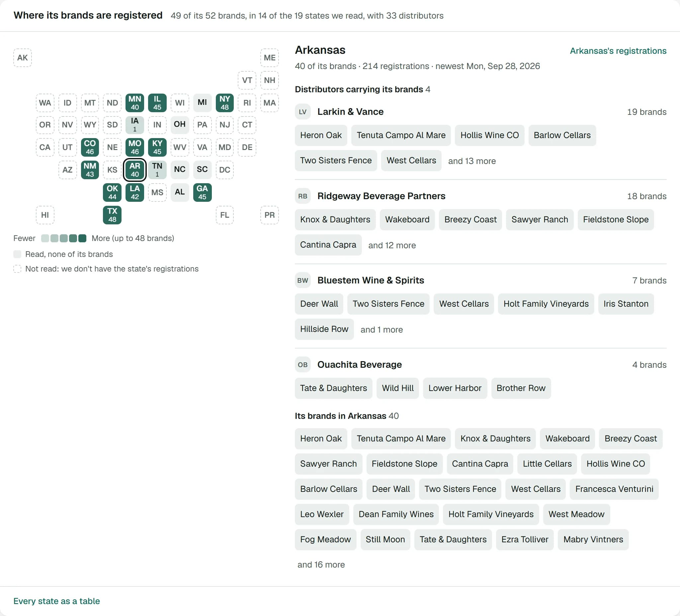Image resolution: width=680 pixels, height=616 pixels.
Task: Click the Hollis Wine CO chip under Larkin & Vance
Action: [489, 135]
